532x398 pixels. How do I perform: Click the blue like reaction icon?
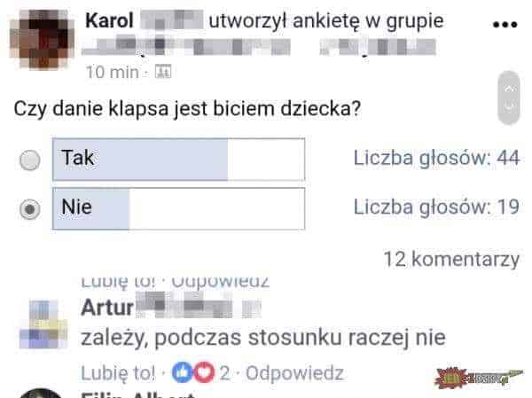point(182,372)
